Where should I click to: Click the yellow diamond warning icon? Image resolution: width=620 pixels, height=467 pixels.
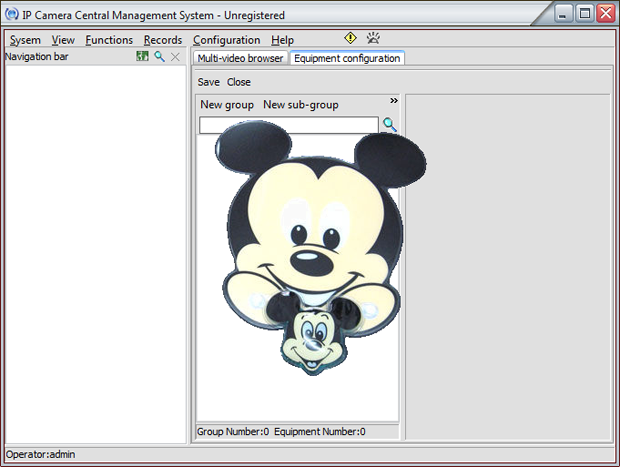click(x=350, y=38)
